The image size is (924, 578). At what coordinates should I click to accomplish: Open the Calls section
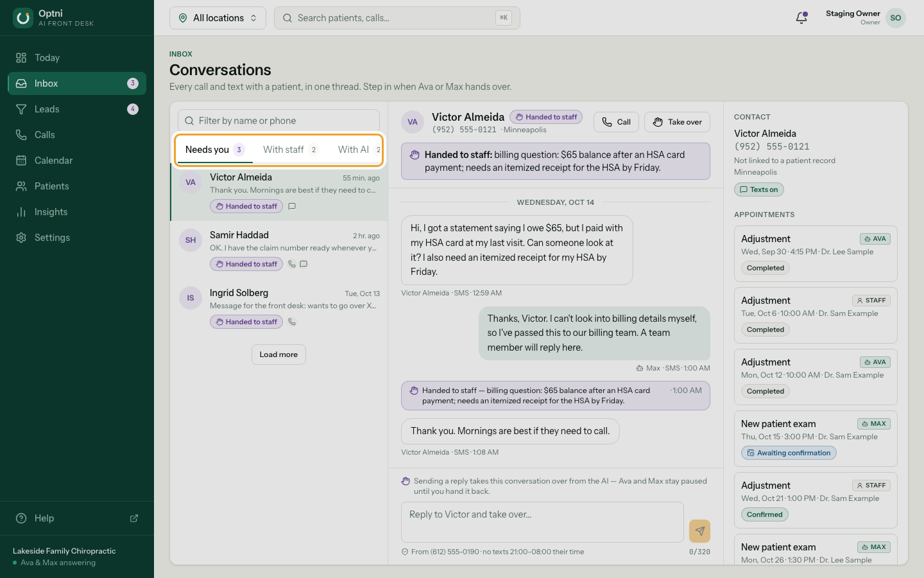(77, 135)
